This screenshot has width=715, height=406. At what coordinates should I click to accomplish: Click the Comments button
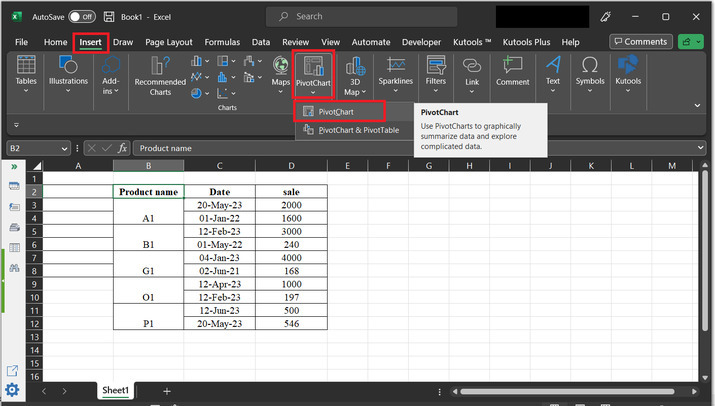click(x=641, y=42)
